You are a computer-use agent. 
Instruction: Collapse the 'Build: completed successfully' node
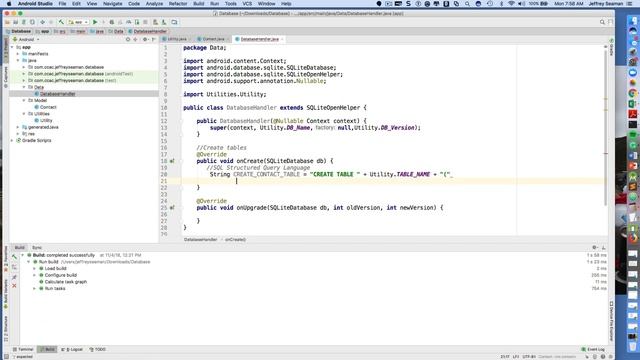tap(23, 255)
